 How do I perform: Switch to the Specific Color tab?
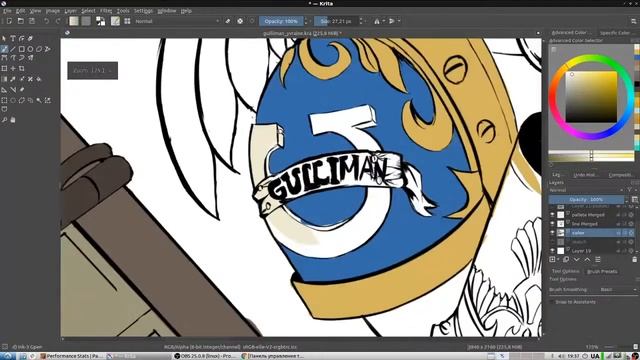click(615, 33)
